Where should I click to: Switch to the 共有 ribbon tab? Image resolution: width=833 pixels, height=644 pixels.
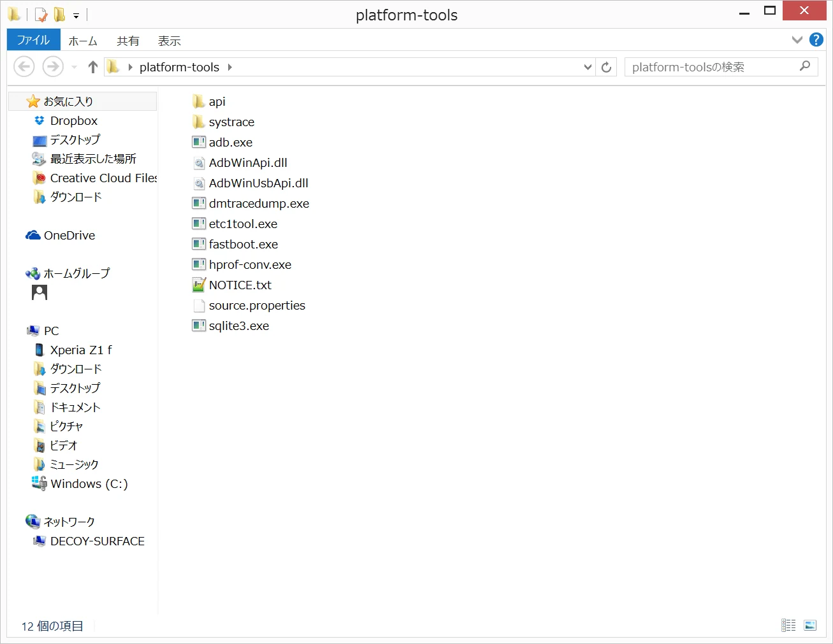tap(128, 41)
